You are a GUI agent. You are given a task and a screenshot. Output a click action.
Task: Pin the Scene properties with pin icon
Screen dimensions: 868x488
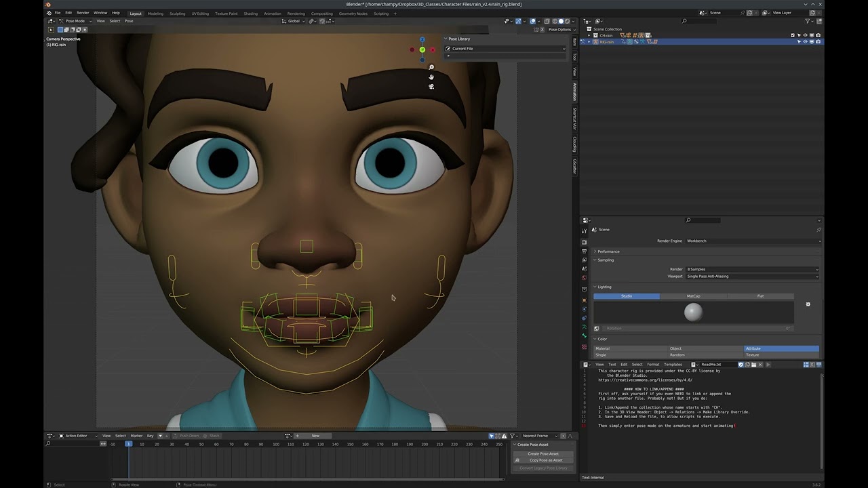(818, 230)
